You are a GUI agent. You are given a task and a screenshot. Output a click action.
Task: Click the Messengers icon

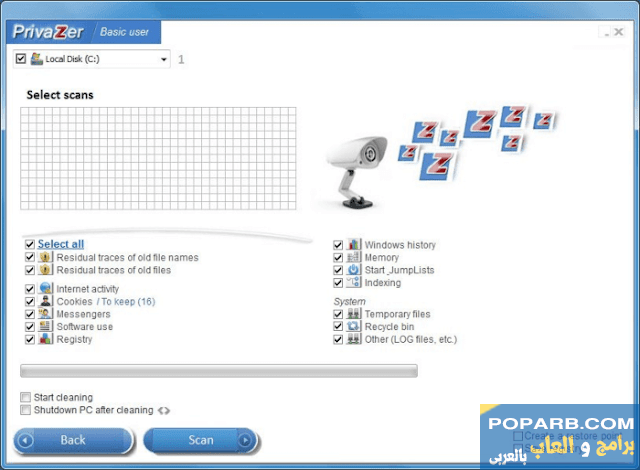point(44,314)
